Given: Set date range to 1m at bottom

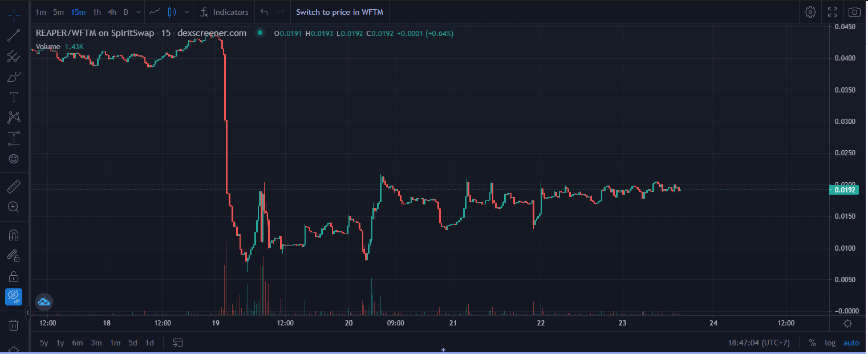Looking at the screenshot, I should [x=115, y=343].
